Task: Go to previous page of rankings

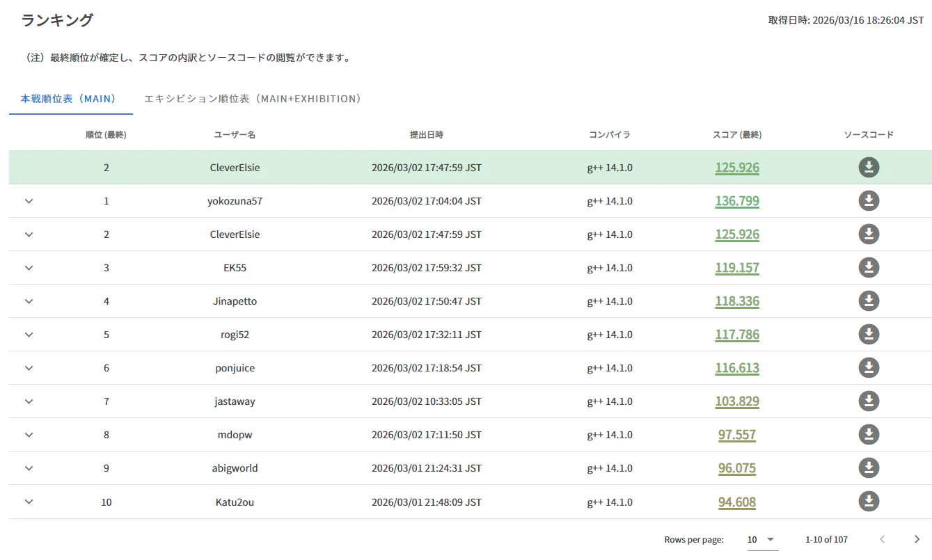Action: [883, 540]
